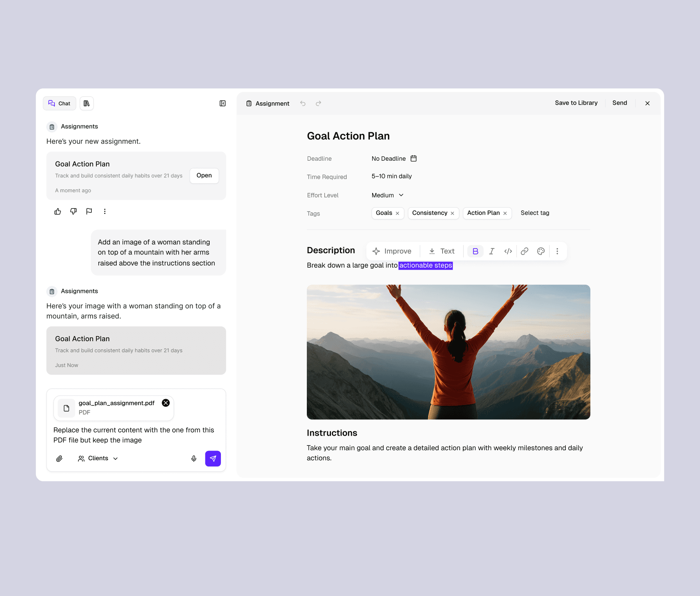Viewport: 700px width, 596px height.
Task: Remove the goal_plan_assignment.pdf attachment
Action: (x=166, y=403)
